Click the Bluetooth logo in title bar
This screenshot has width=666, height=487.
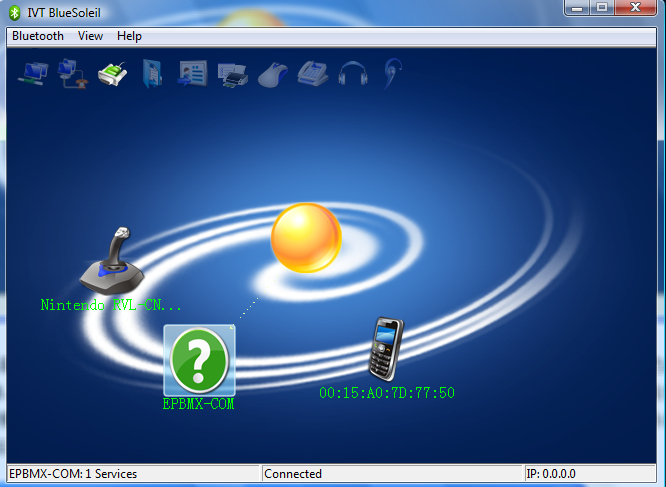pos(15,13)
